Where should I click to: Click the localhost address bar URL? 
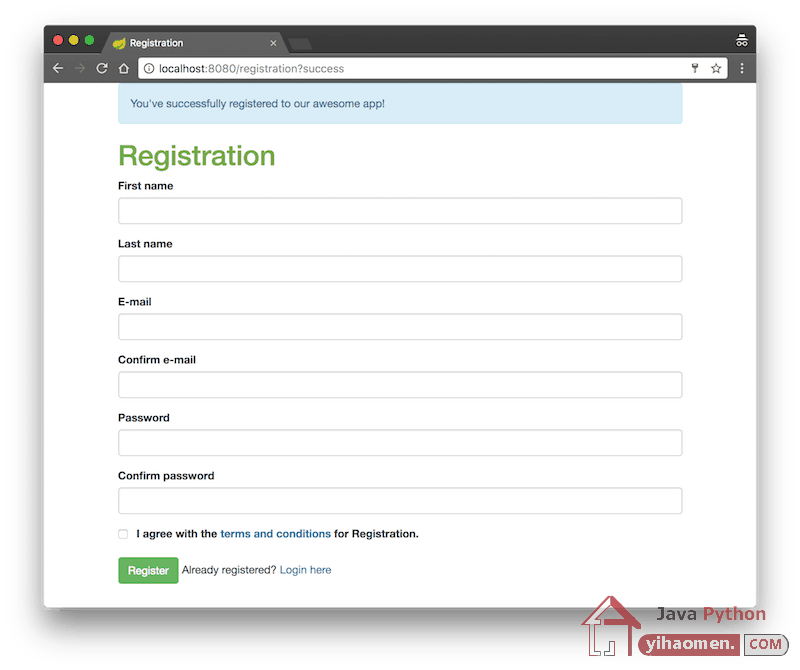[251, 68]
